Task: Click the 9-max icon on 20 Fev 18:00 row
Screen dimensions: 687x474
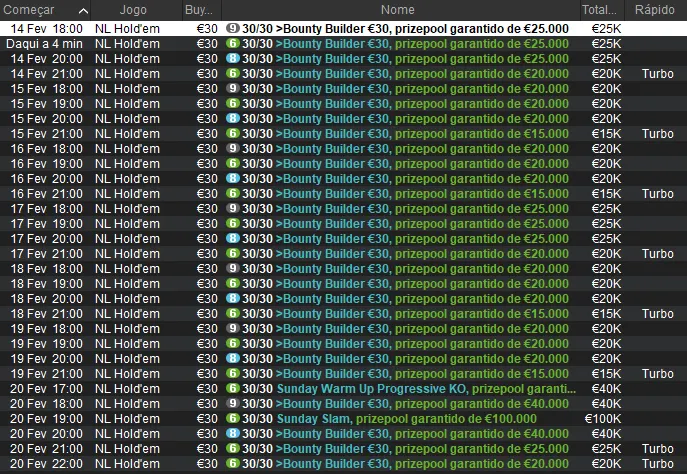Action: point(233,403)
